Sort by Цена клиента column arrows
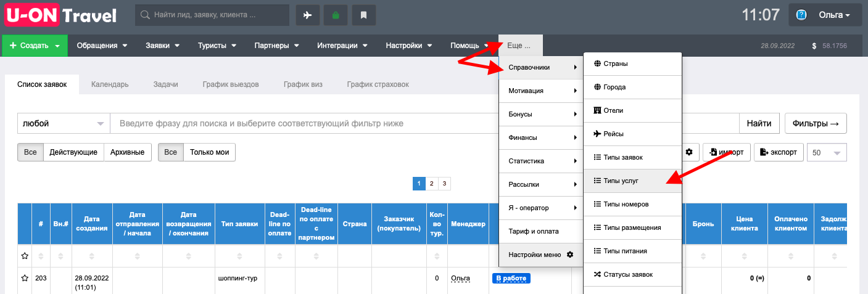The image size is (868, 294). point(744,255)
